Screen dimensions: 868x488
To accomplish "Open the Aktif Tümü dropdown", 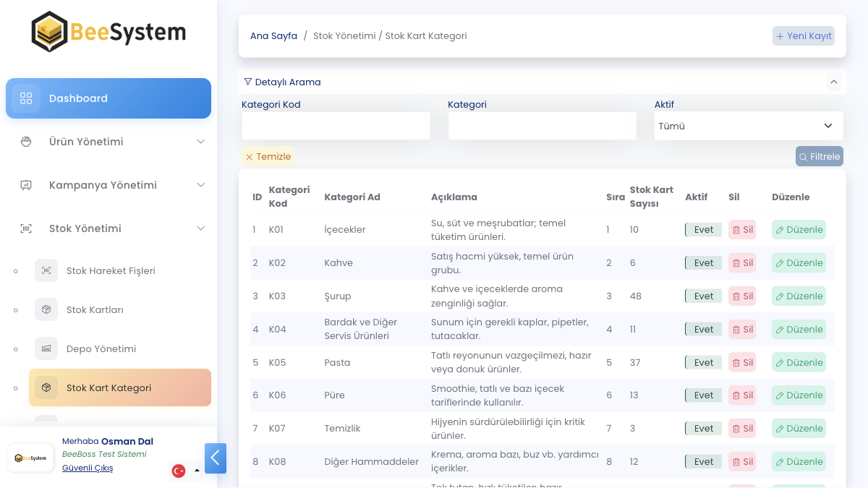I will [748, 126].
